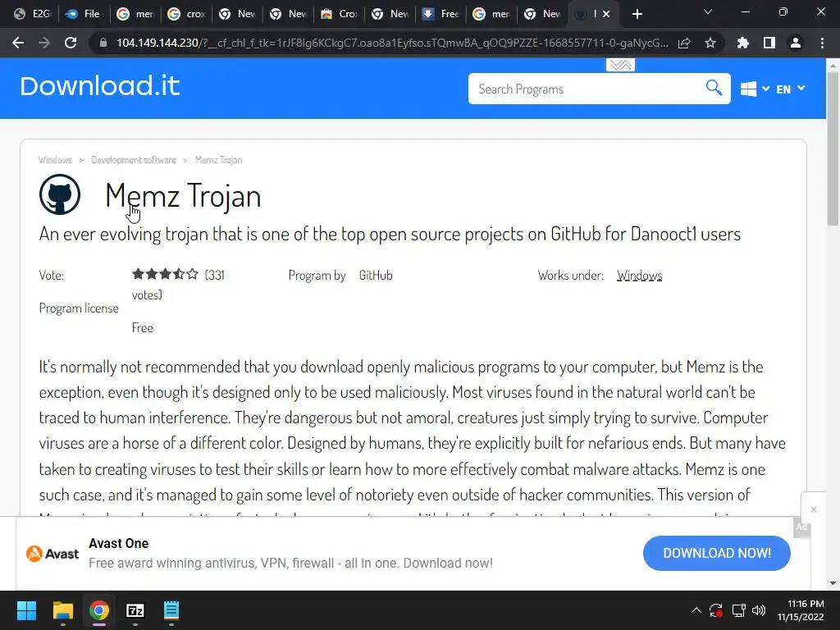Open the Windows 'Works under' link
The width and height of the screenshot is (840, 630).
coord(639,276)
